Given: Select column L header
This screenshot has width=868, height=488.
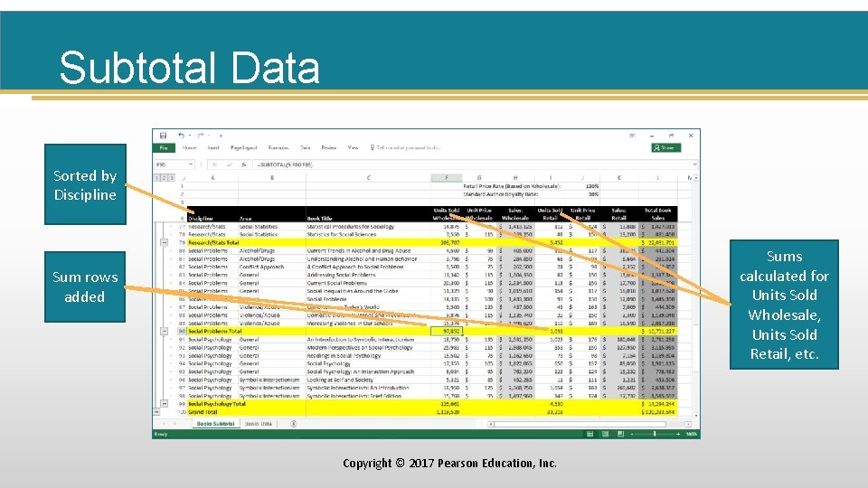Looking at the screenshot, I should [657, 178].
